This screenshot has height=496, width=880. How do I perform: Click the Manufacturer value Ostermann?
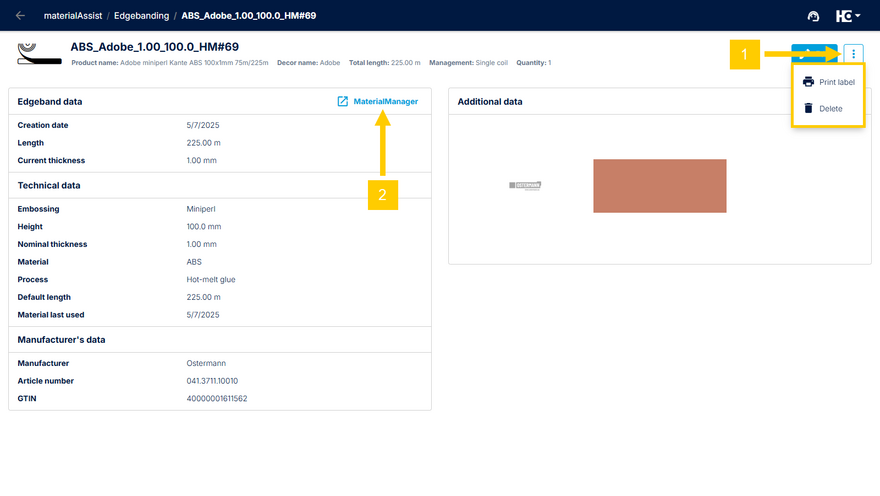point(206,363)
